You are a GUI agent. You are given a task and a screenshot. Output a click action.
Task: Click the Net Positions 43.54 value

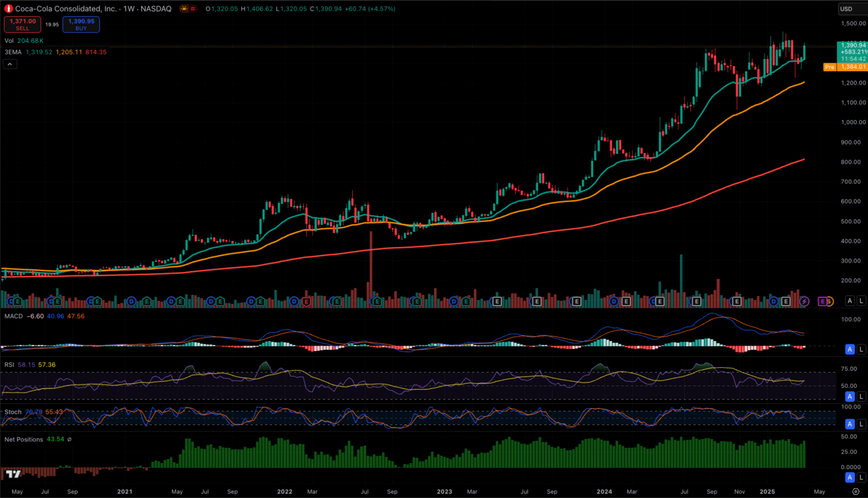pyautogui.click(x=55, y=440)
